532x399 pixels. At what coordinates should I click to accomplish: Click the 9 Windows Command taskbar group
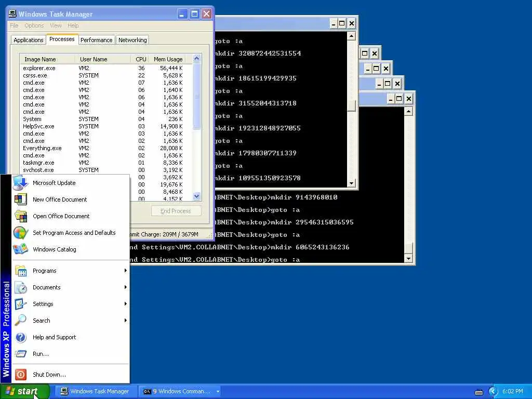click(180, 392)
